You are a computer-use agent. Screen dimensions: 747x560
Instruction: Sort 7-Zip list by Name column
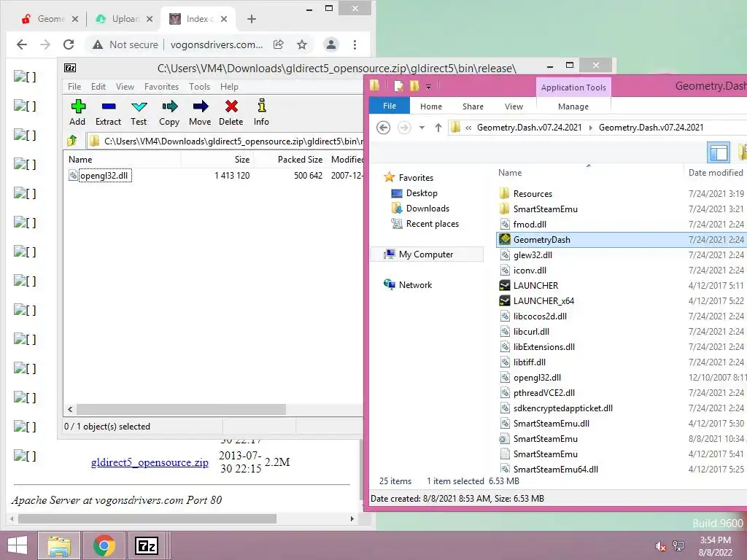tap(122, 160)
